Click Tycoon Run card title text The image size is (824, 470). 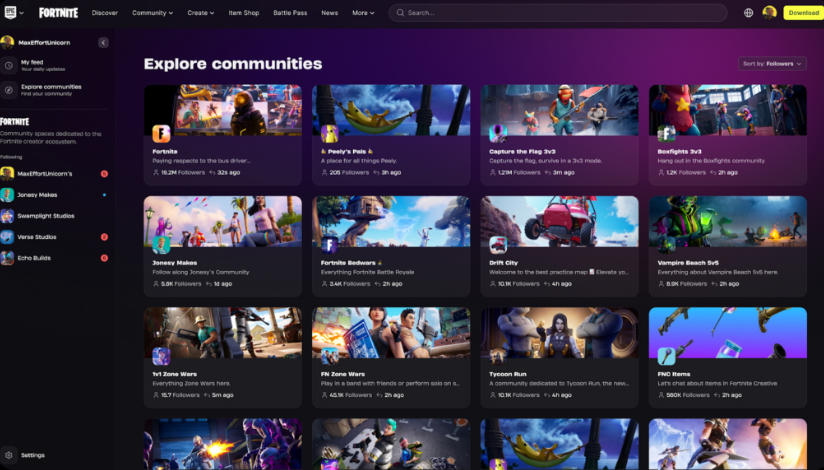click(508, 374)
